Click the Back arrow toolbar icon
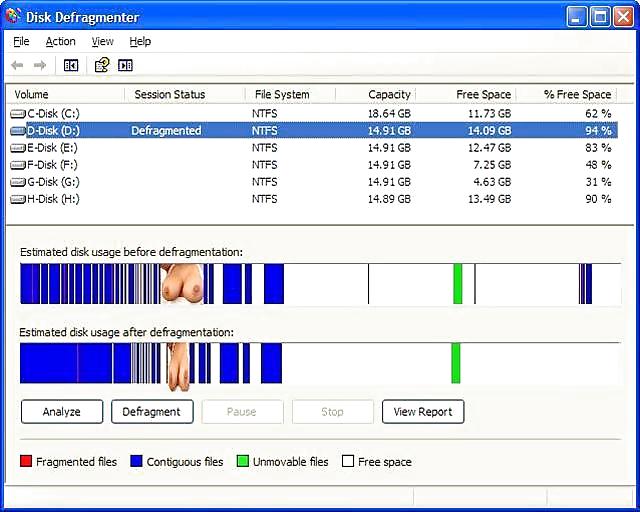 point(17,65)
